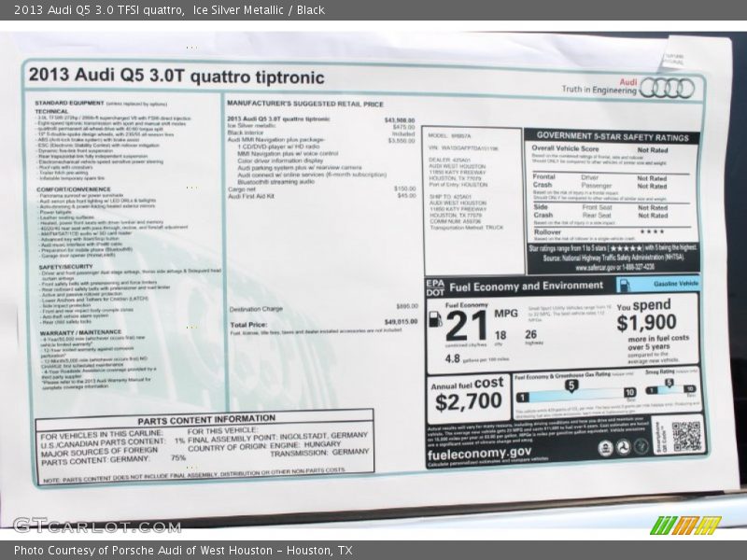
Task: Click the Rollover star rating
Action: [652, 231]
